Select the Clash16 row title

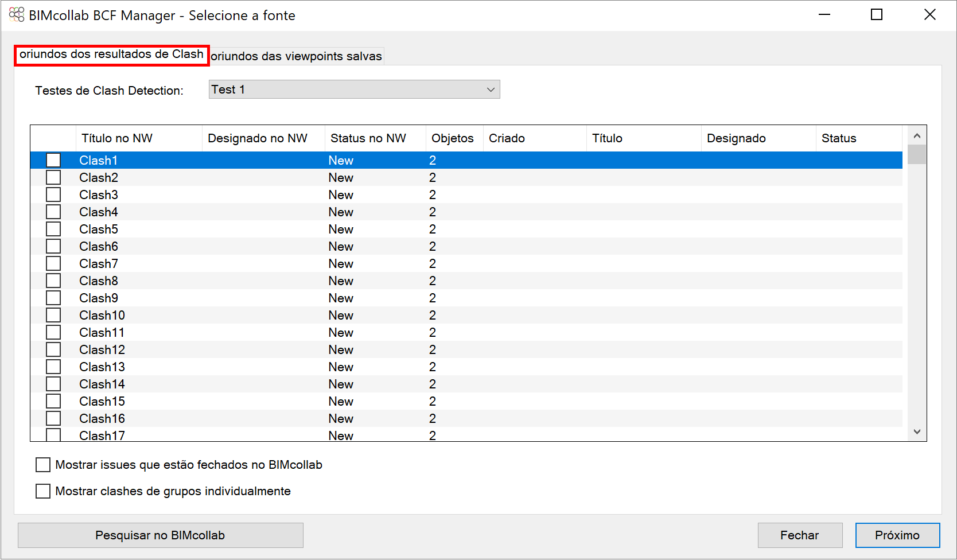pos(102,419)
